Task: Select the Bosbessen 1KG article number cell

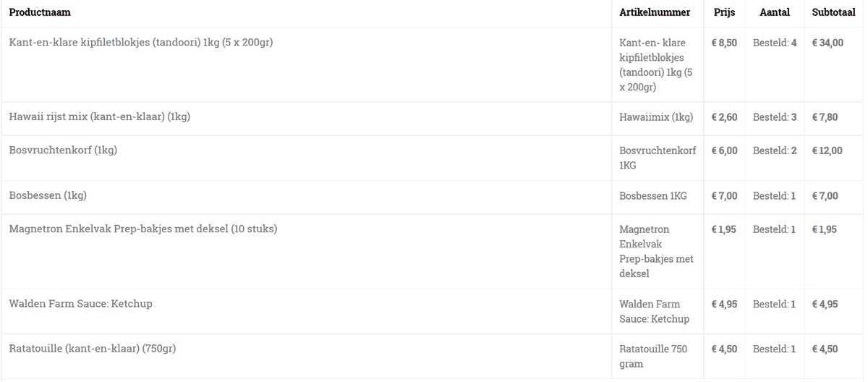Action: (653, 196)
